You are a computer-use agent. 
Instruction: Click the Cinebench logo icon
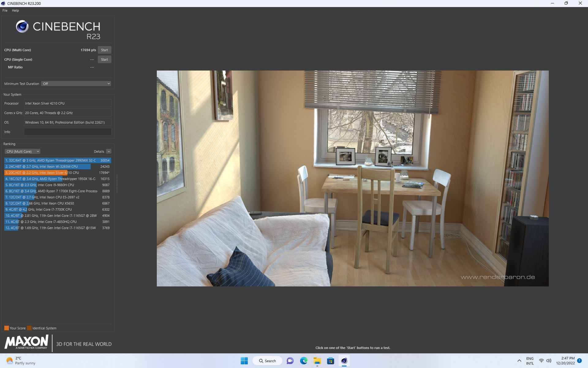(21, 29)
